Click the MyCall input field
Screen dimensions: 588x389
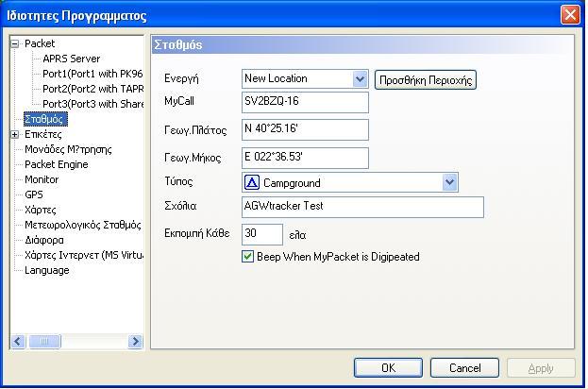coord(305,102)
